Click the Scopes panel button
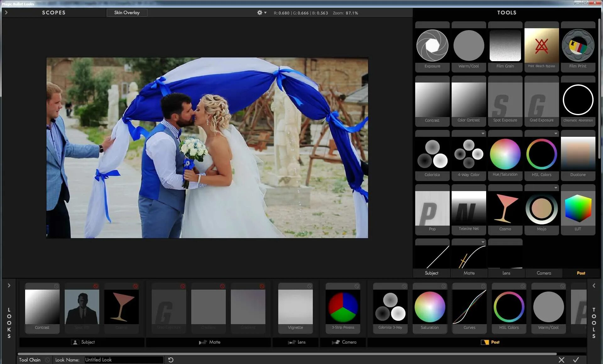603x364 pixels. click(x=53, y=13)
